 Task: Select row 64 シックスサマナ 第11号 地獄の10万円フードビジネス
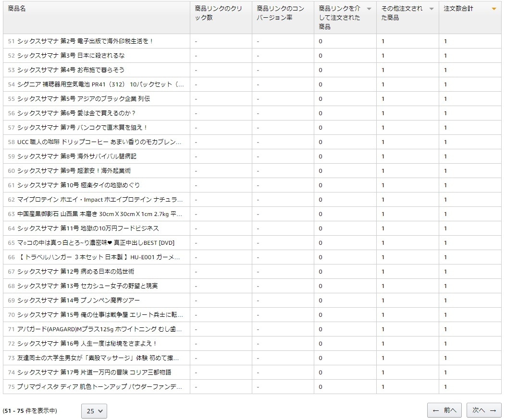point(252,228)
